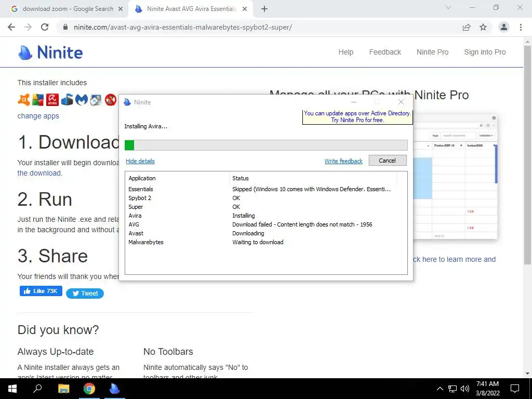Image resolution: width=532 pixels, height=399 pixels.
Task: Show hidden system tray icons
Action: coord(440,389)
